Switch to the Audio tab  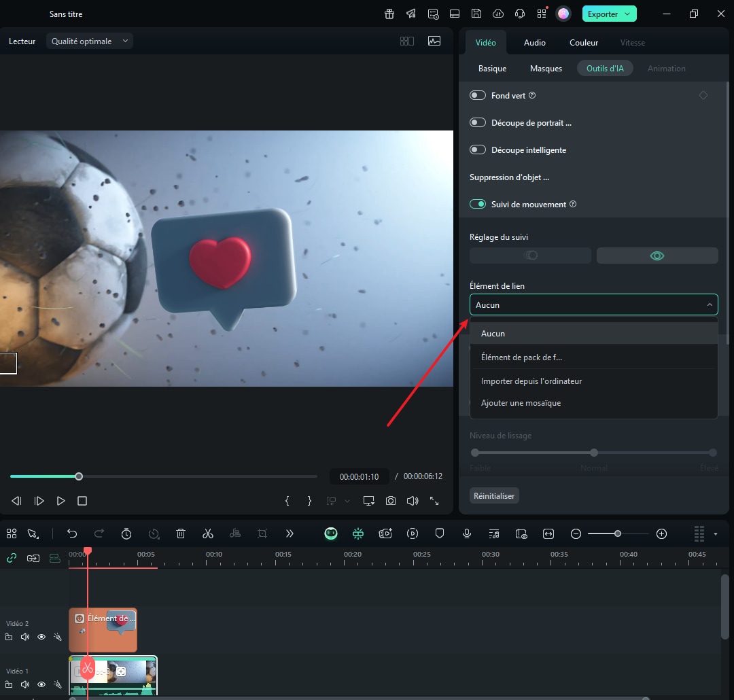[535, 43]
